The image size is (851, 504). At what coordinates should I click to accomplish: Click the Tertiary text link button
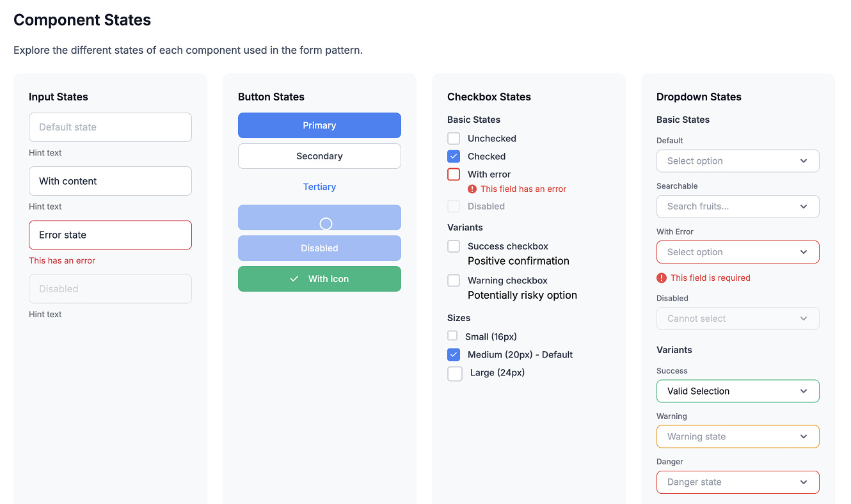319,187
